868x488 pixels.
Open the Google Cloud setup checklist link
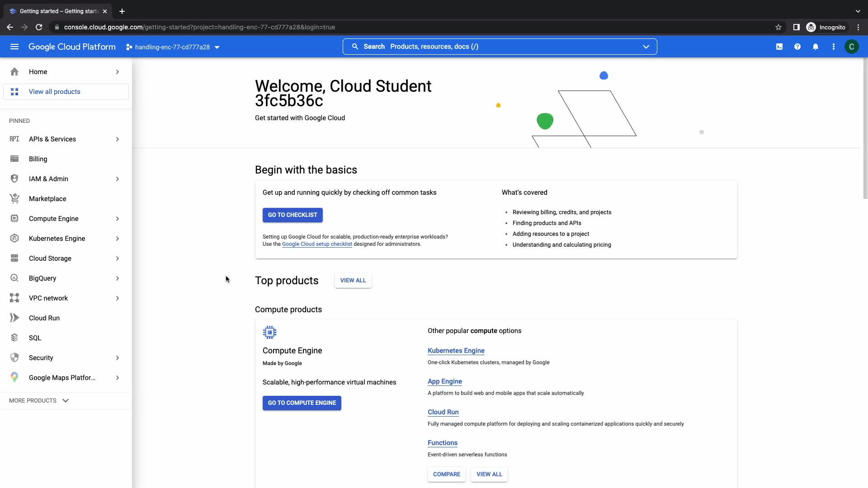pos(317,244)
